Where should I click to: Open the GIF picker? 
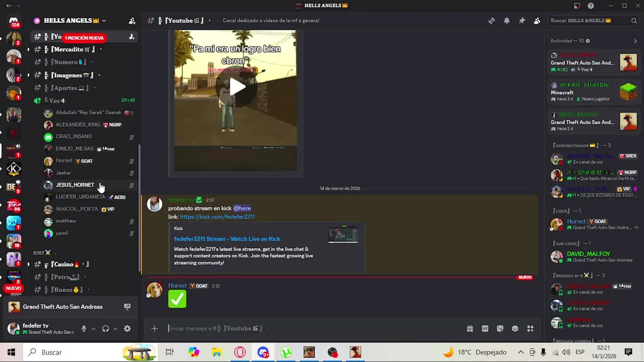tap(485, 328)
